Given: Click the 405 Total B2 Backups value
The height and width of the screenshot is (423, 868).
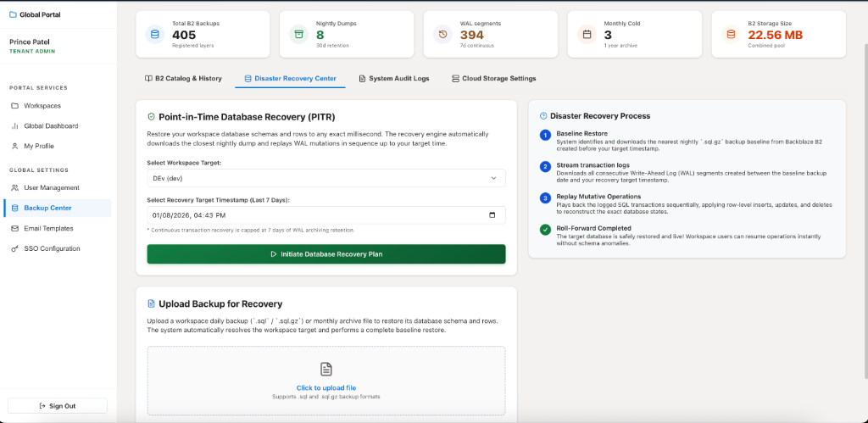Looking at the screenshot, I should 184,35.
